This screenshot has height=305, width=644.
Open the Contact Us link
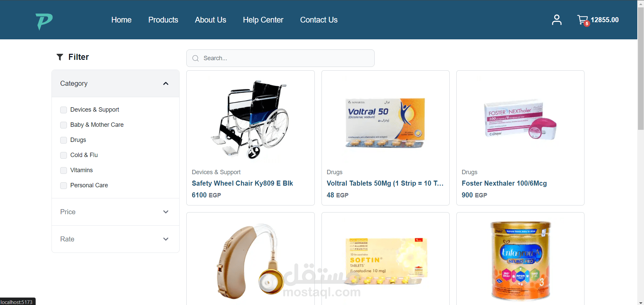pos(319,20)
